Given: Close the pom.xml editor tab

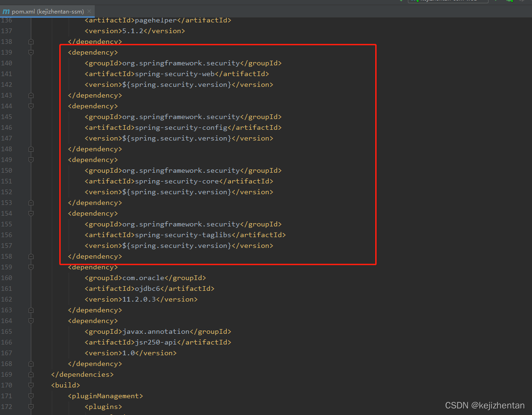Looking at the screenshot, I should point(89,12).
